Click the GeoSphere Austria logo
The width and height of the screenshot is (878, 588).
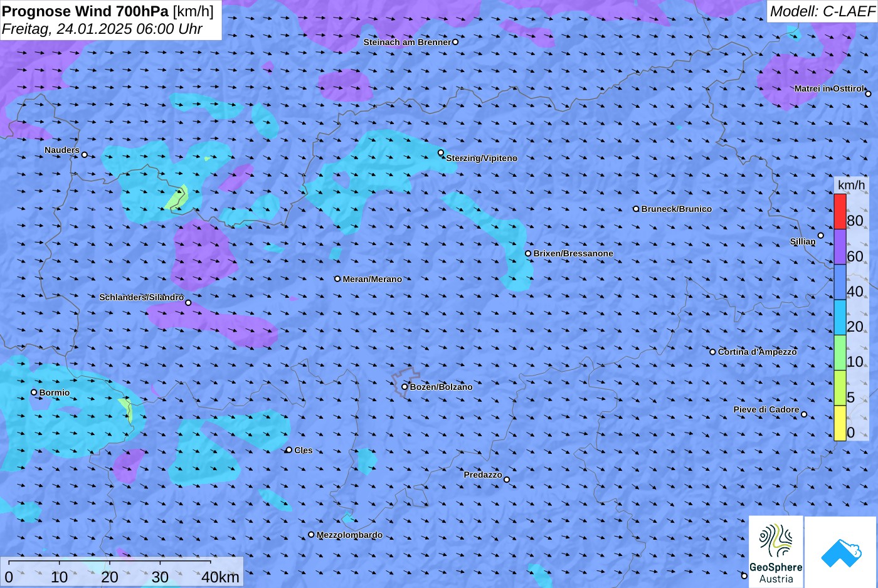(x=776, y=552)
